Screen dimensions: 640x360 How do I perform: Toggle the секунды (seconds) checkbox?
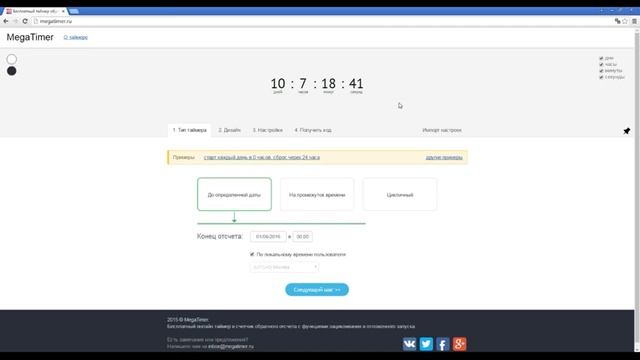tap(601, 77)
